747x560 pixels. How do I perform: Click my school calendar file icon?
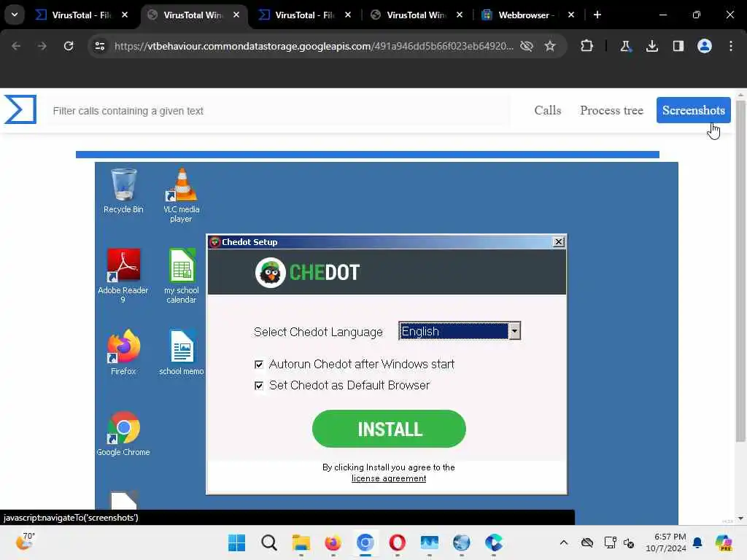click(x=181, y=275)
